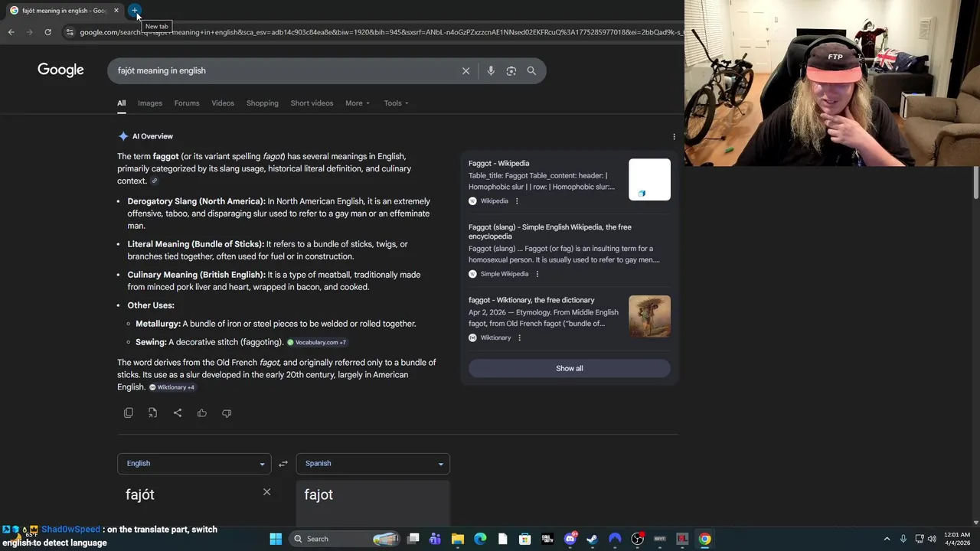Clear the Google search query

click(465, 70)
